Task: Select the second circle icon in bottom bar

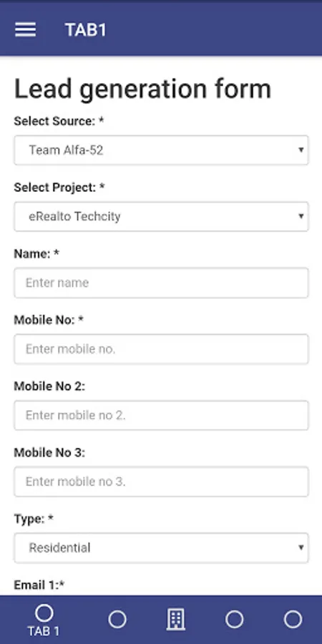Action: 117,620
